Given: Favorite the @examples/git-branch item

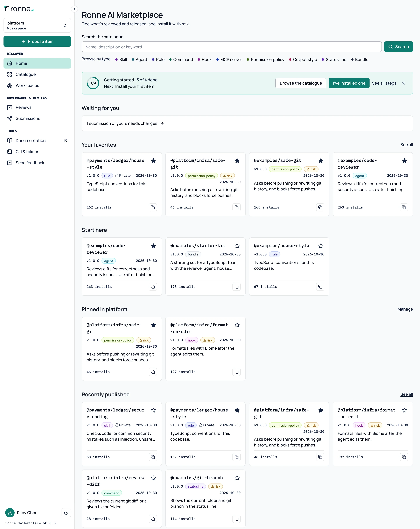Looking at the screenshot, I should click(237, 478).
